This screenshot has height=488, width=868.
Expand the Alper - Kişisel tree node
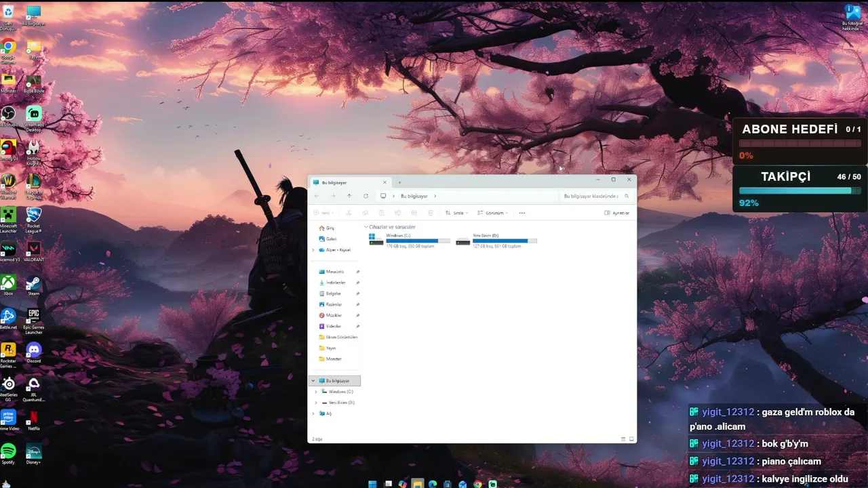click(313, 250)
